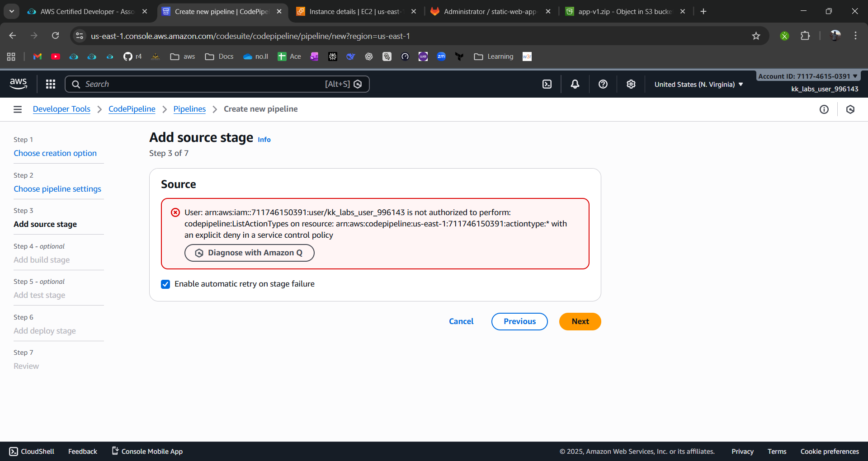Bookmark this page with the star icon
Image resolution: width=868 pixels, height=461 pixels.
pos(756,36)
